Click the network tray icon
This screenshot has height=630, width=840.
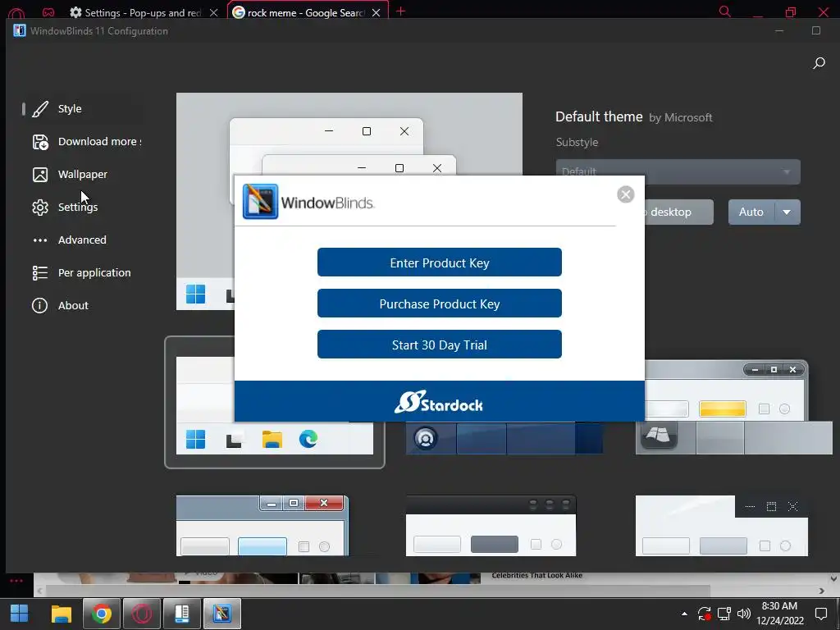pos(724,614)
